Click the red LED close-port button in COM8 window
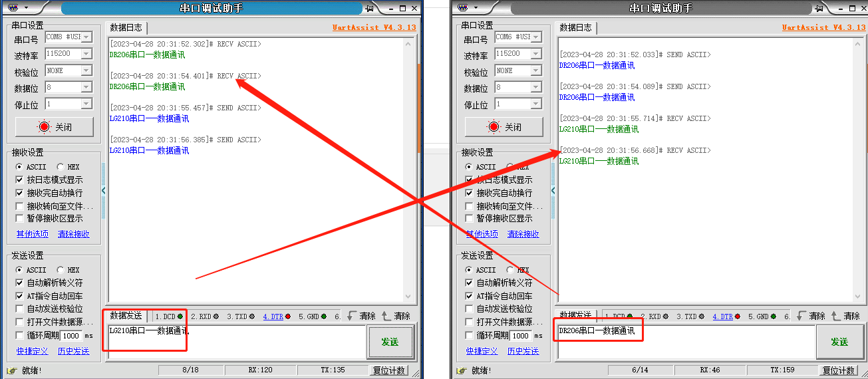This screenshot has width=868, height=379. (x=55, y=127)
